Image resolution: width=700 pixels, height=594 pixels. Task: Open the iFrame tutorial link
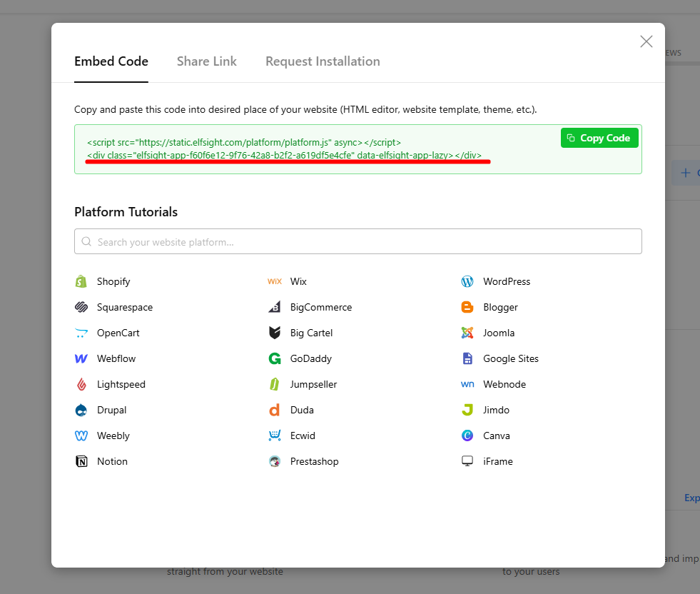498,461
